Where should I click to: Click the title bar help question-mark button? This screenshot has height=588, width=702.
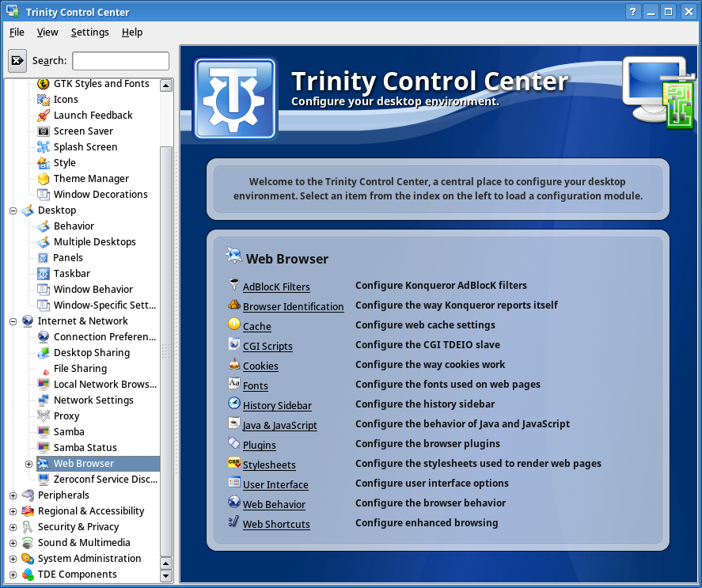(x=632, y=12)
